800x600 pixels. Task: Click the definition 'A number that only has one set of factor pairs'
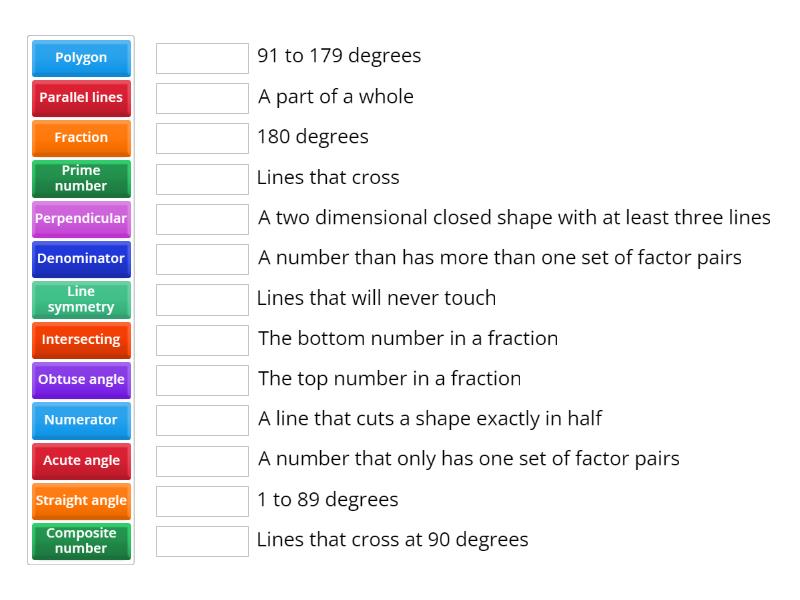pyautogui.click(x=468, y=459)
